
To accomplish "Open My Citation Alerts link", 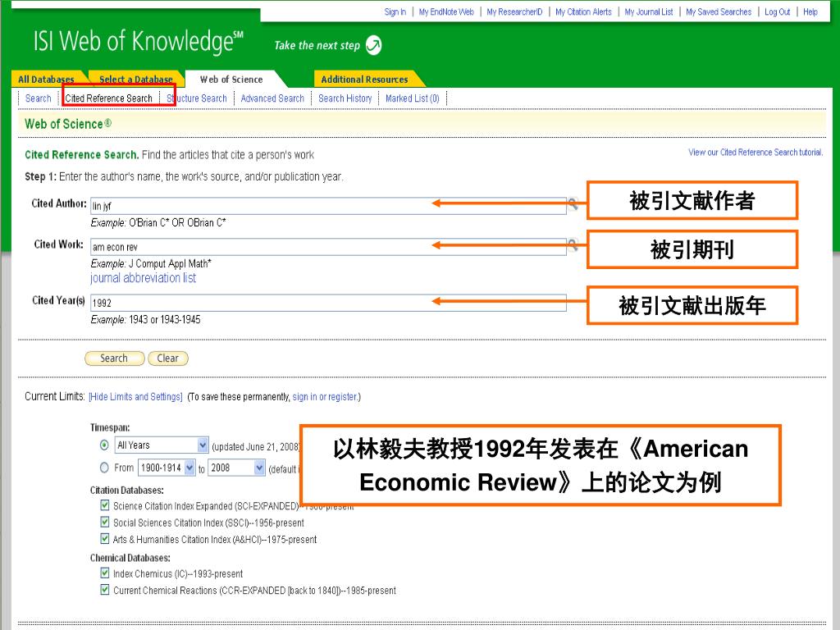I will [x=583, y=11].
